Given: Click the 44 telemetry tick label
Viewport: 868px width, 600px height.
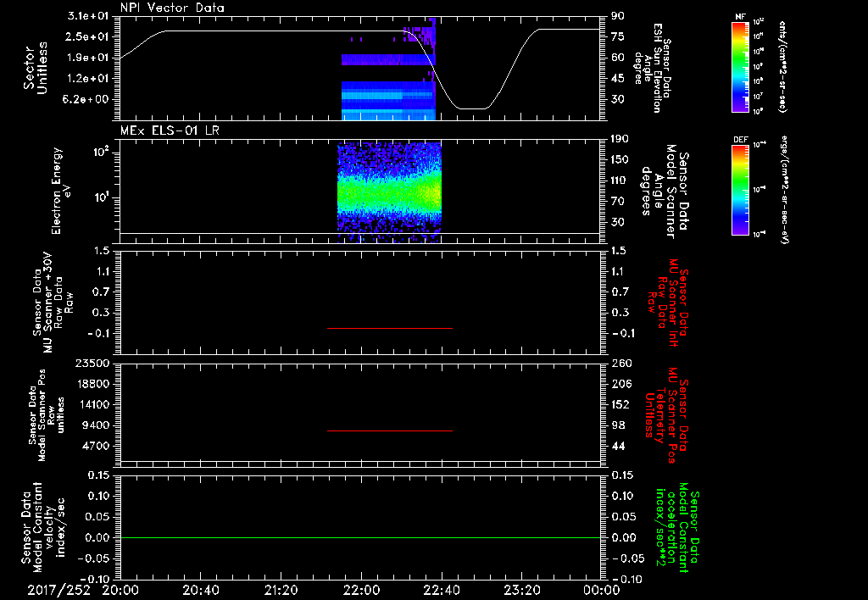Looking at the screenshot, I should coord(618,446).
